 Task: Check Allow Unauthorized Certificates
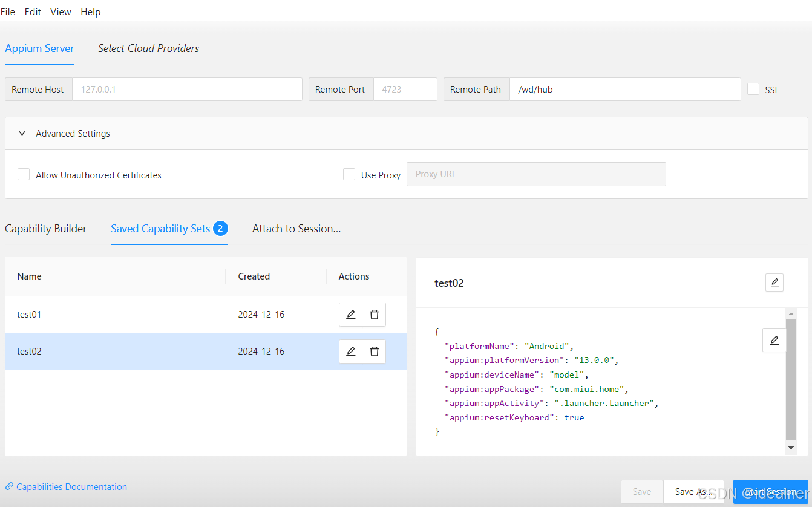pos(24,174)
